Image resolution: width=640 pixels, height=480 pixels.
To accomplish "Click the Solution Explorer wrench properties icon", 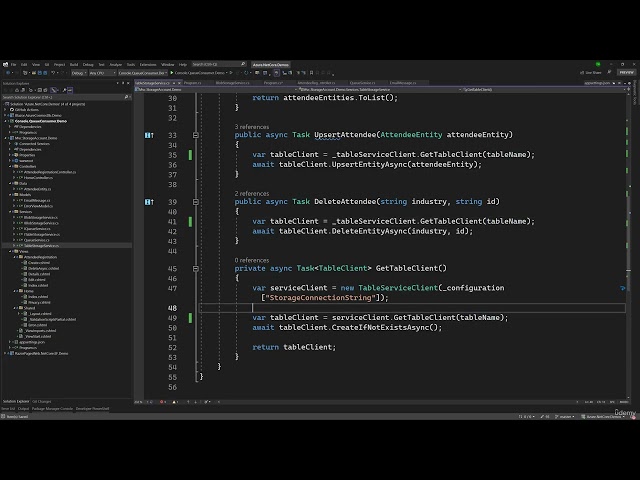I will coord(64,90).
